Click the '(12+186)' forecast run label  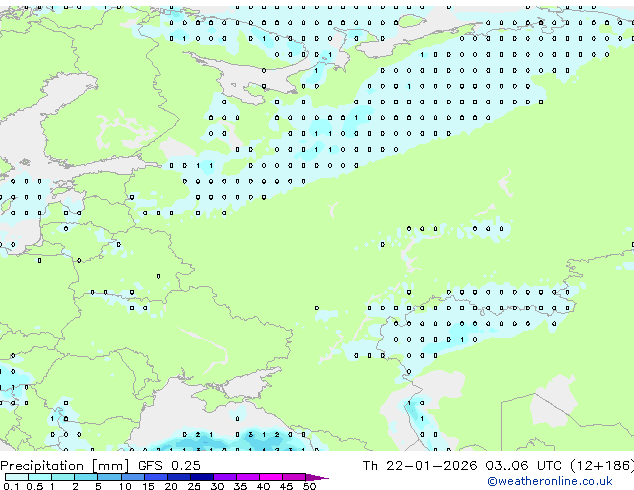click(602, 466)
